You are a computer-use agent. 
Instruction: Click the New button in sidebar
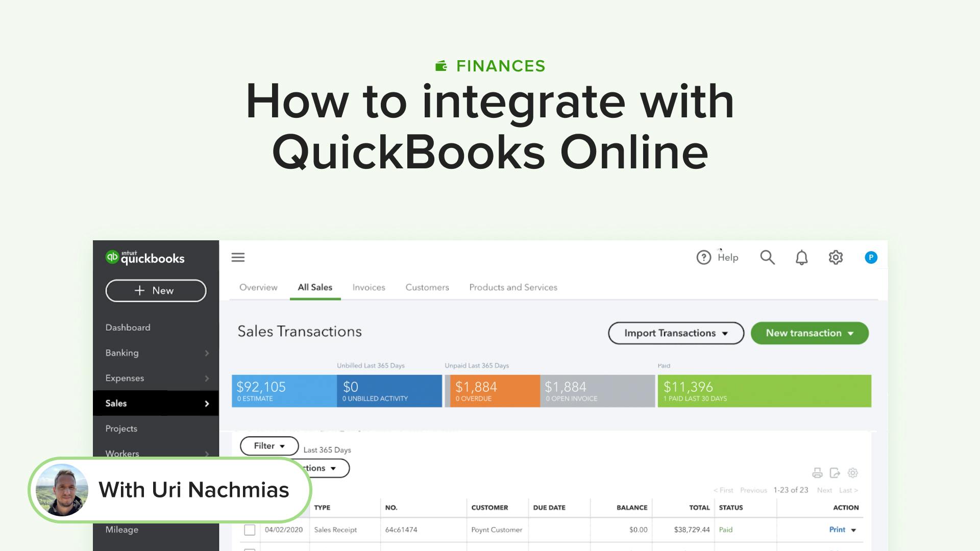156,290
